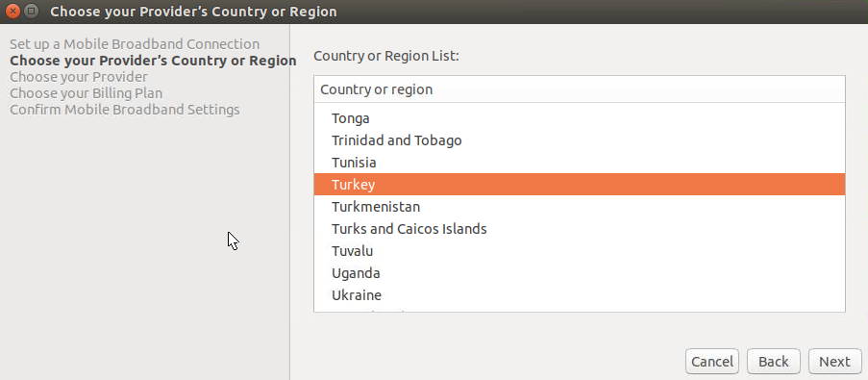Select Tunisia in the region list
The width and height of the screenshot is (868, 380).
(x=579, y=163)
